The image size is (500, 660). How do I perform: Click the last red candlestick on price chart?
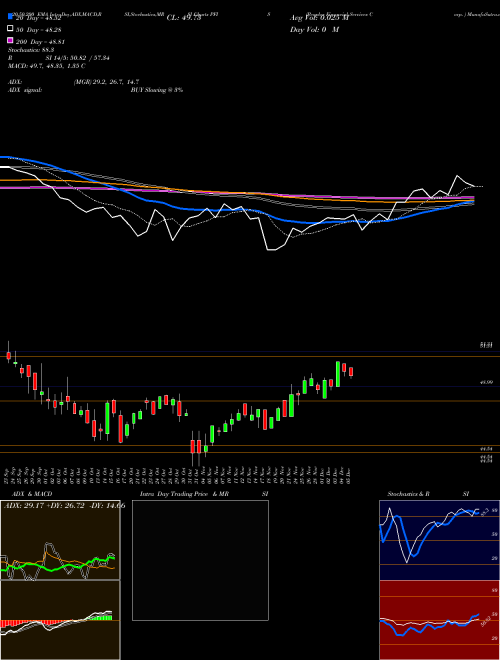tap(351, 372)
